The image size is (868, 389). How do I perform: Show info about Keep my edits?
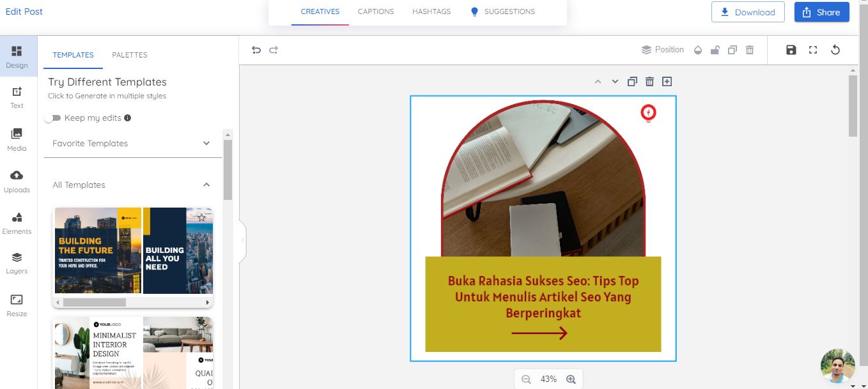click(x=128, y=118)
